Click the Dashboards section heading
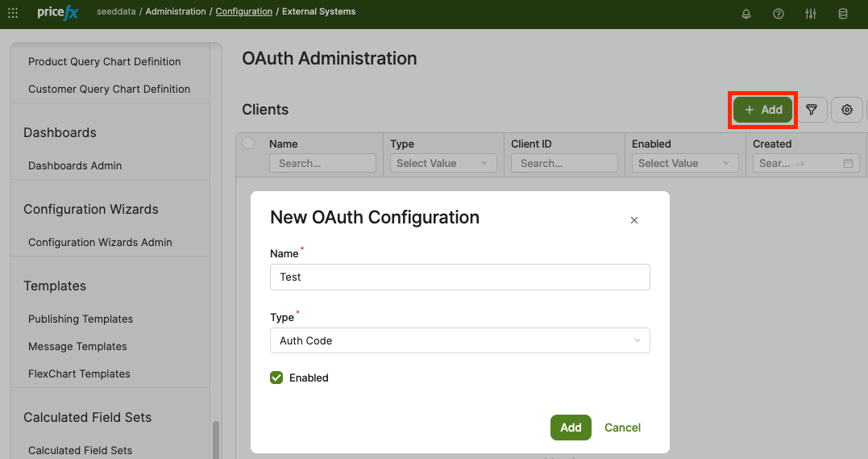 pyautogui.click(x=60, y=132)
